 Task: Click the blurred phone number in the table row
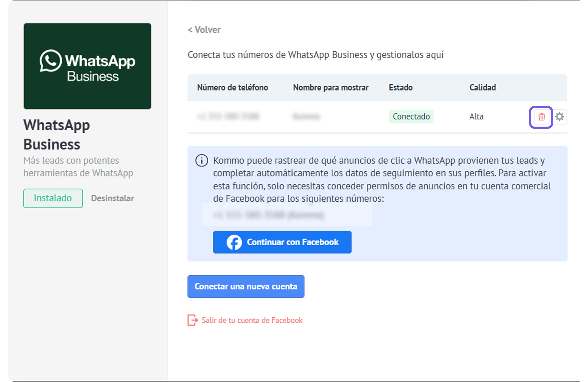pos(228,117)
